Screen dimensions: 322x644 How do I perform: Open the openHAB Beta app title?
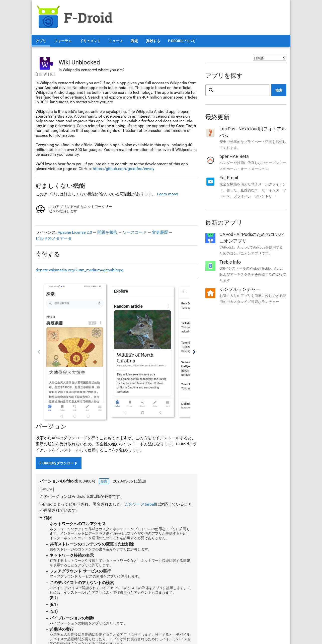(234, 156)
